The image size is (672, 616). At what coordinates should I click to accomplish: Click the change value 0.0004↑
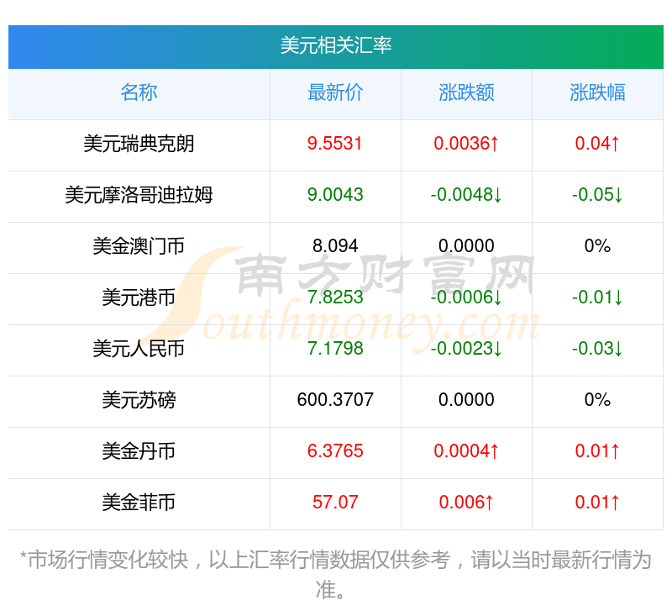coord(466,451)
